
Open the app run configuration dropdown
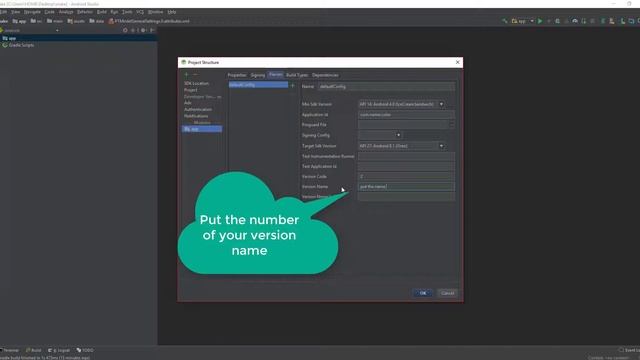tap(522, 21)
